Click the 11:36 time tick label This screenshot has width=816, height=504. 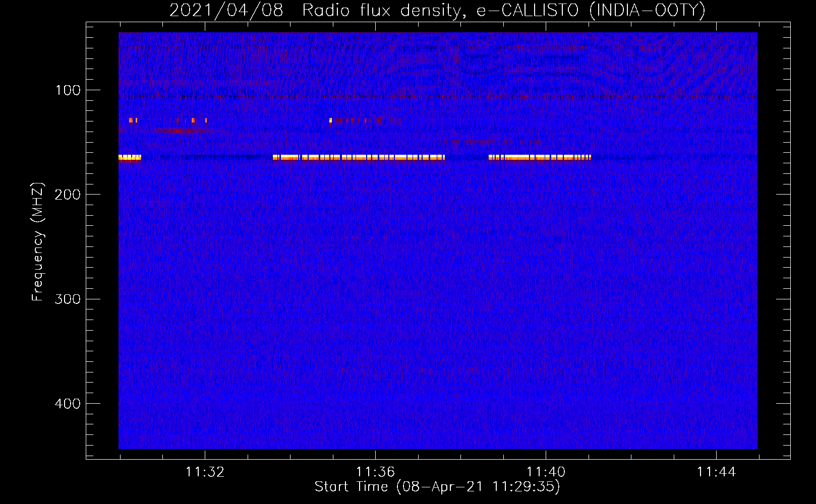(x=375, y=472)
